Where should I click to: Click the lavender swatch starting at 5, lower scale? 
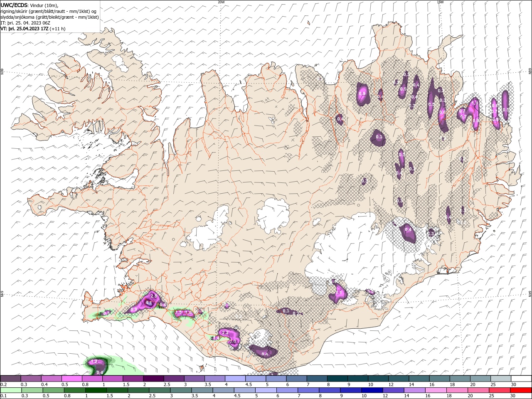point(266,390)
